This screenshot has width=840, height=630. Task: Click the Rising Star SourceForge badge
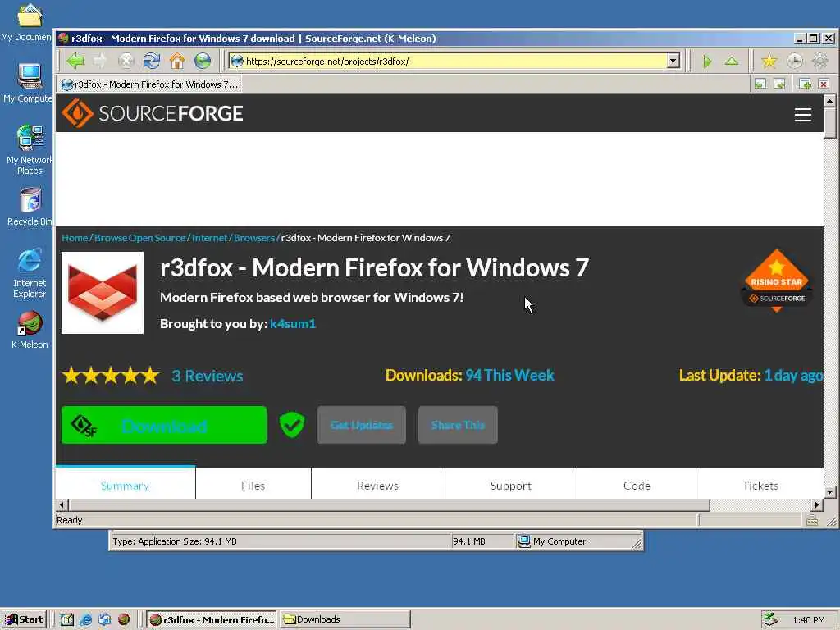tap(777, 281)
